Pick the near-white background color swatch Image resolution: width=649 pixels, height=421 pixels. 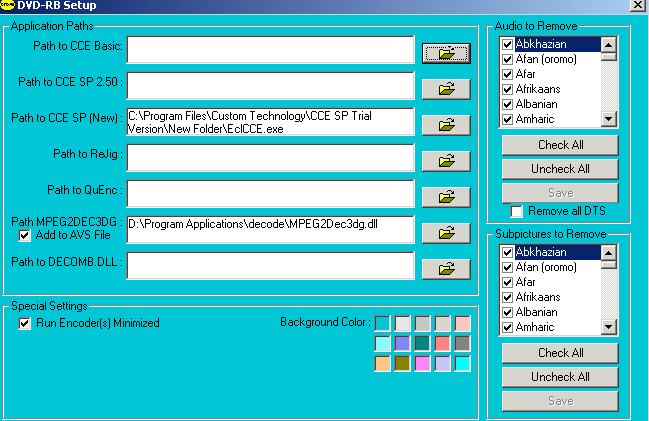click(402, 323)
